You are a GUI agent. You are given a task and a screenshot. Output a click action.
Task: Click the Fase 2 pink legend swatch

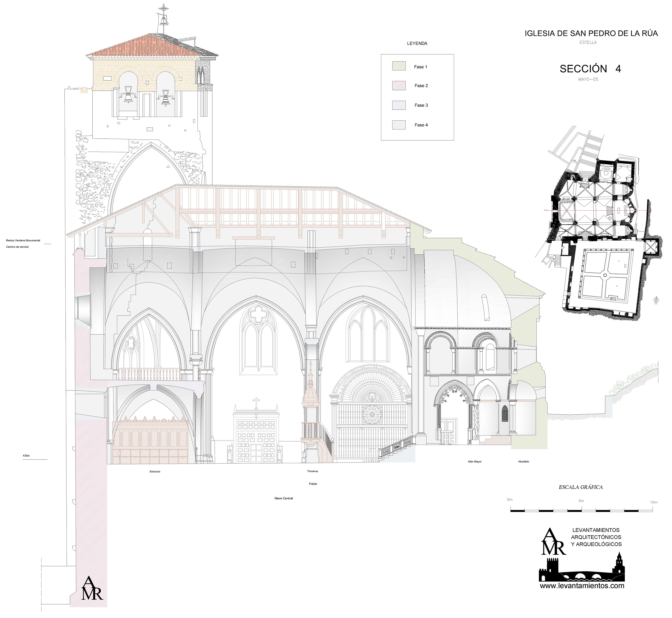point(399,85)
